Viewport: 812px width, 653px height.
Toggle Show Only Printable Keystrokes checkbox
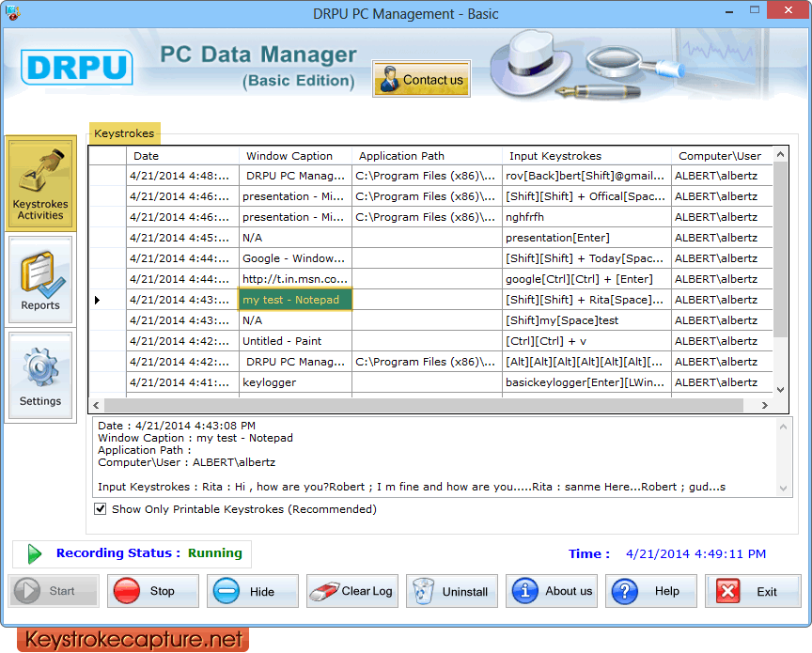coord(101,509)
